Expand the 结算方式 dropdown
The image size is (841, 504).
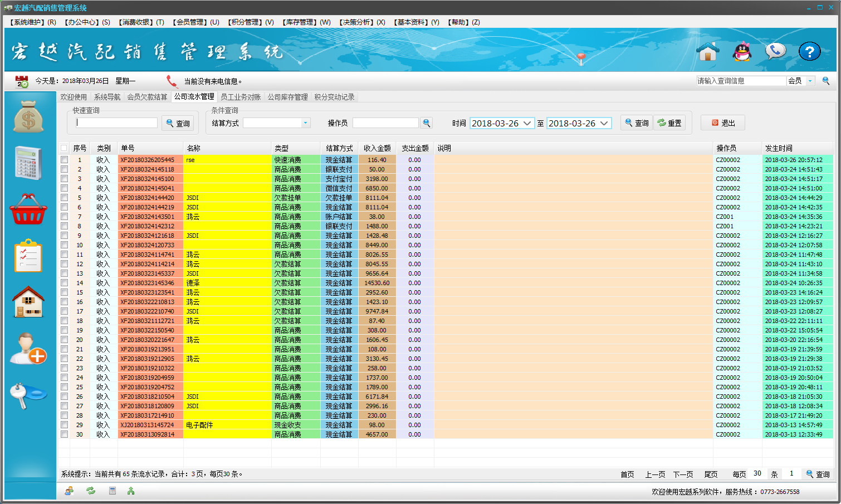305,123
